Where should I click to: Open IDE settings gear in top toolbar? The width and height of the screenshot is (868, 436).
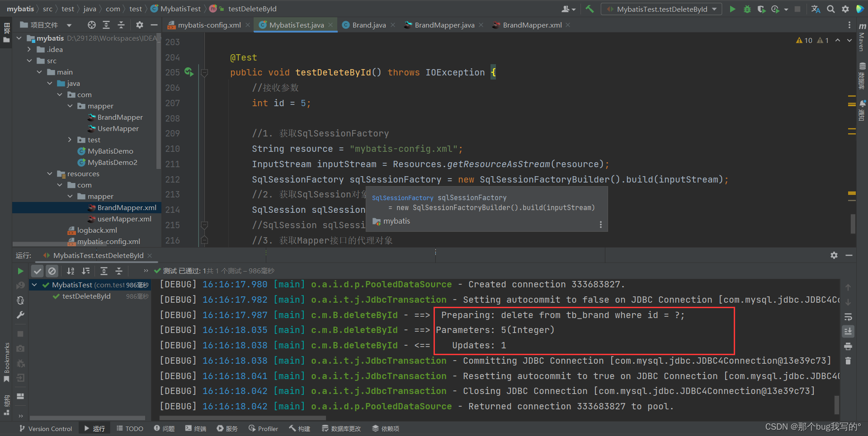click(x=845, y=9)
